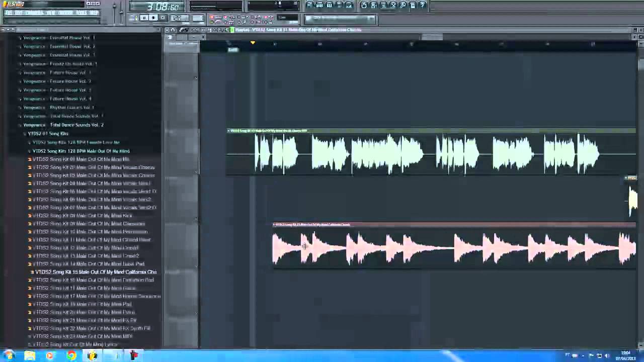The image size is (644, 362).
Task: Select the pink California Chords audio clip
Action: [x=454, y=246]
